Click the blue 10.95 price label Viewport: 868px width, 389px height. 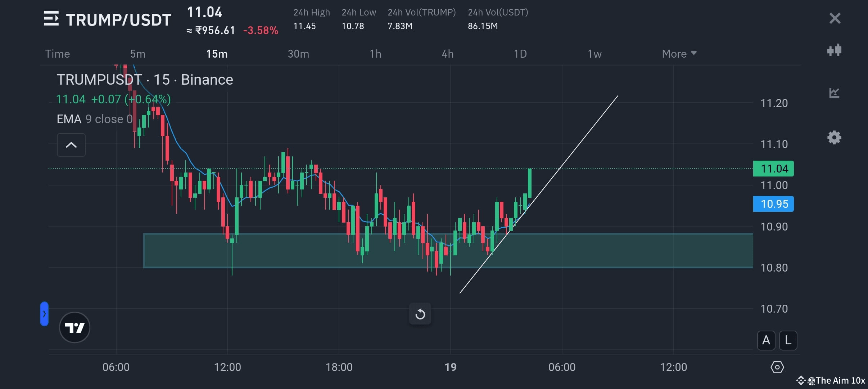[773, 204]
